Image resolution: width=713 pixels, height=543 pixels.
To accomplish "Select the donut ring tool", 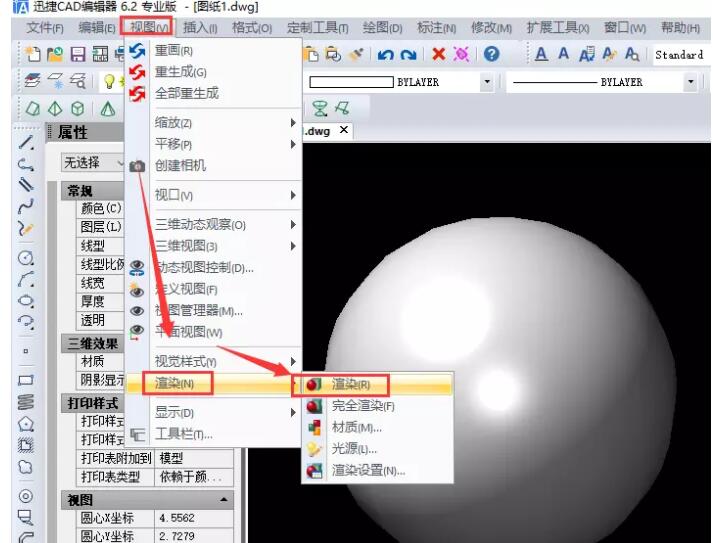I will pos(26,496).
